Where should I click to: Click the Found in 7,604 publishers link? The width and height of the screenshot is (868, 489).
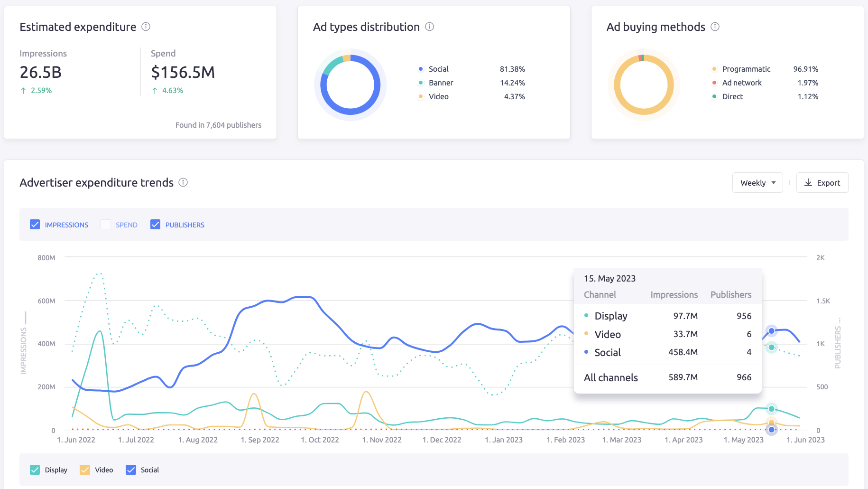coord(218,125)
